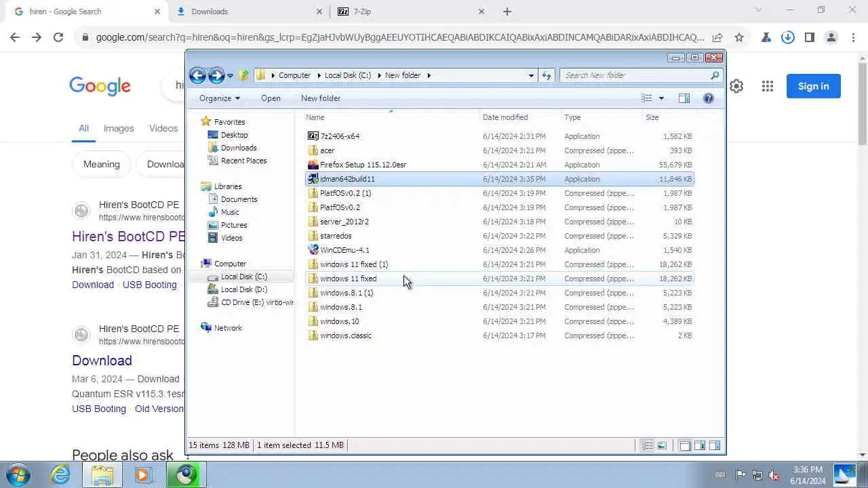
Task: Open Hiren's BootCD Download result
Action: pos(102,361)
